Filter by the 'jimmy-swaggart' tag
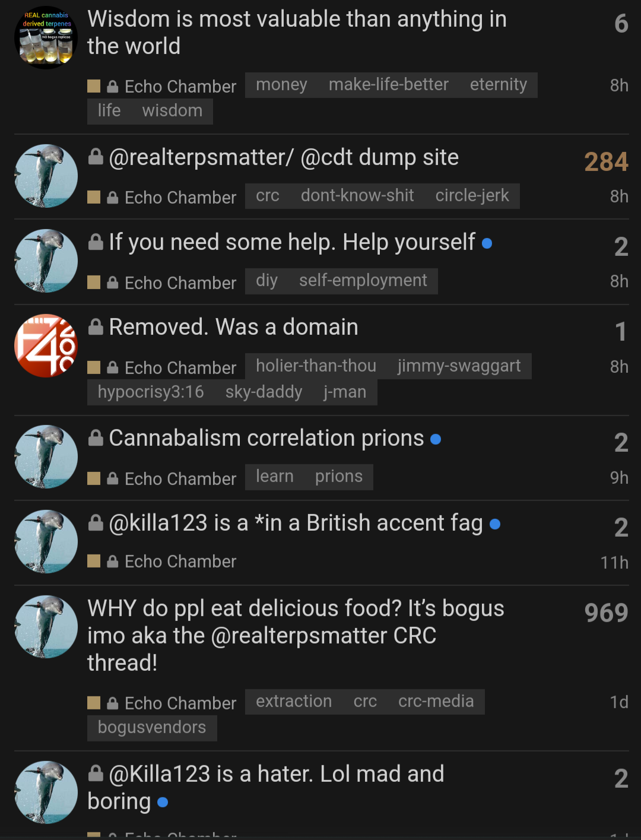 click(459, 366)
